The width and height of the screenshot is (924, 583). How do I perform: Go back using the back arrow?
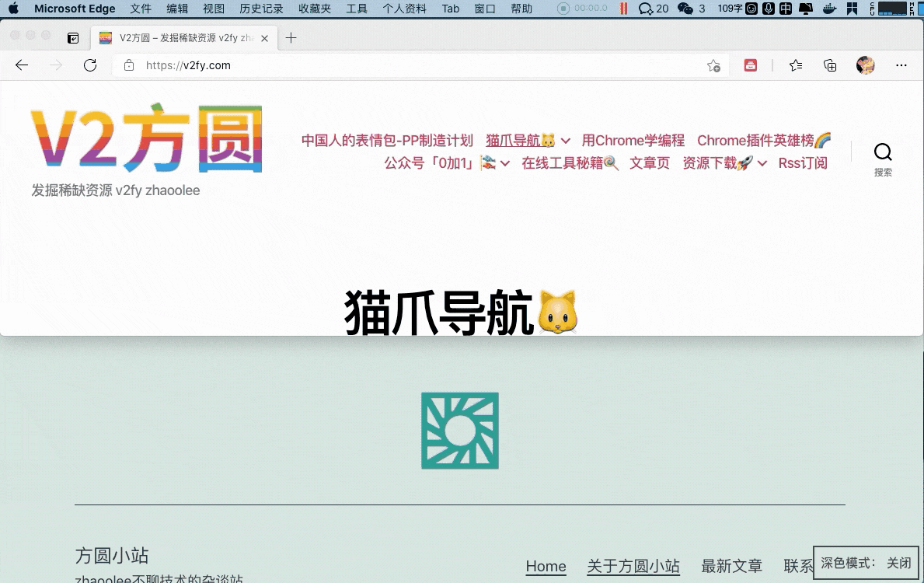(22, 65)
